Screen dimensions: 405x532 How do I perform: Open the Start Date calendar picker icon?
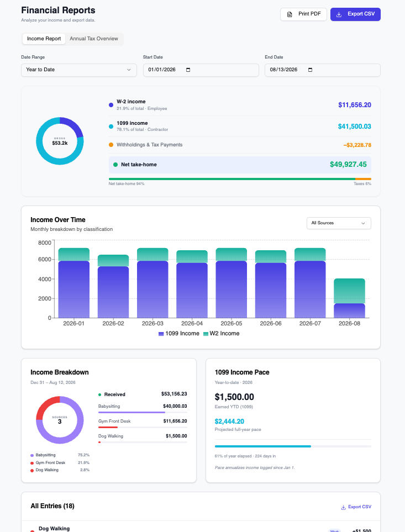tap(188, 70)
